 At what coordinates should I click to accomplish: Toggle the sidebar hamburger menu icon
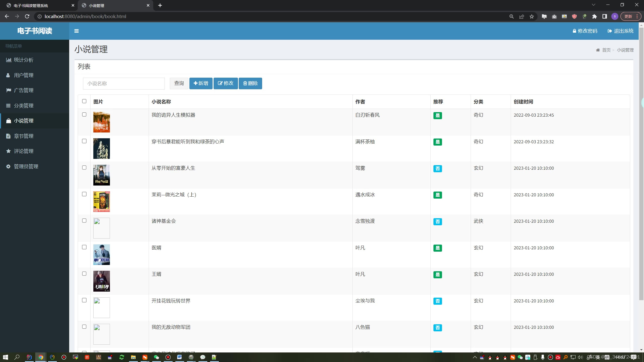point(76,31)
